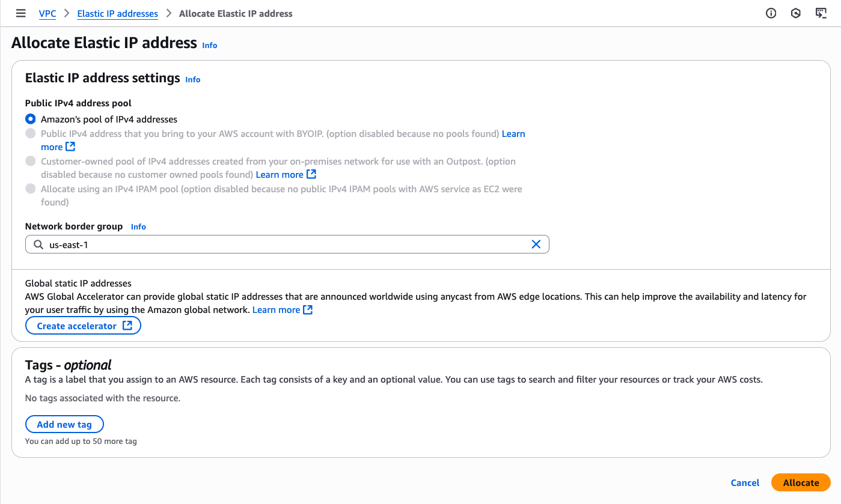Click the hexagon settings icon in header
The height and width of the screenshot is (504, 841).
796,13
